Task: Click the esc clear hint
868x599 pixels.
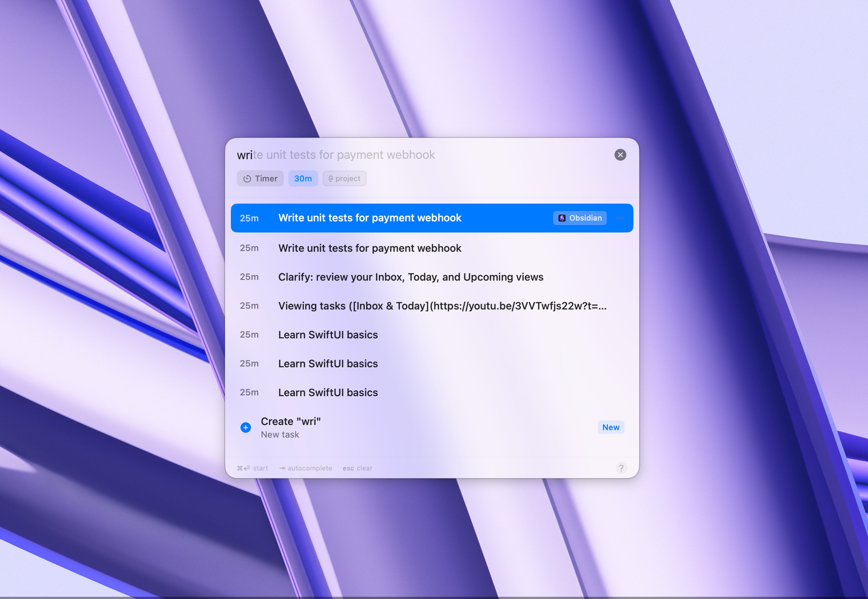Action: (x=357, y=468)
